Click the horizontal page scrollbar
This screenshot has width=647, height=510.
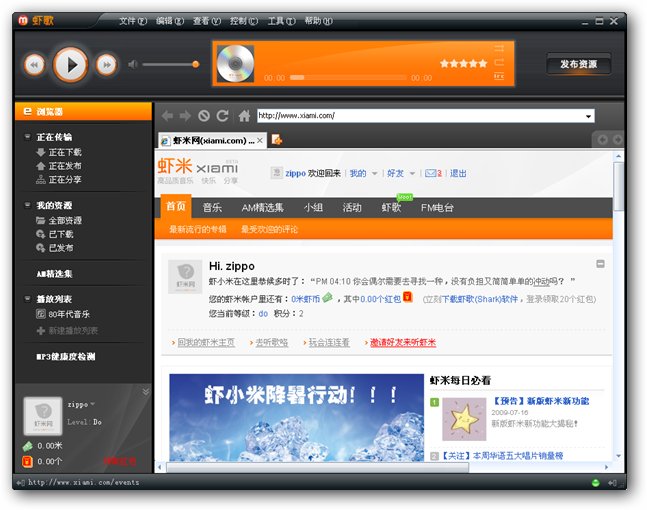pos(318,467)
